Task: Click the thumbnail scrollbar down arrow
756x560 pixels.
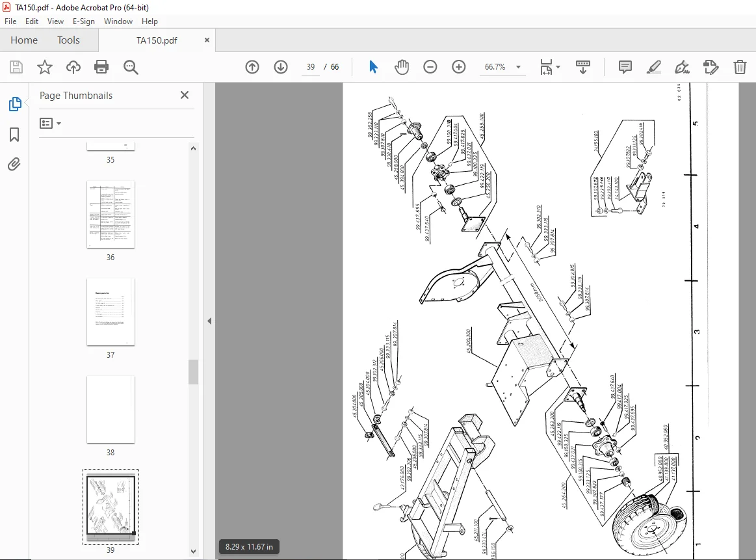Action: pyautogui.click(x=193, y=552)
